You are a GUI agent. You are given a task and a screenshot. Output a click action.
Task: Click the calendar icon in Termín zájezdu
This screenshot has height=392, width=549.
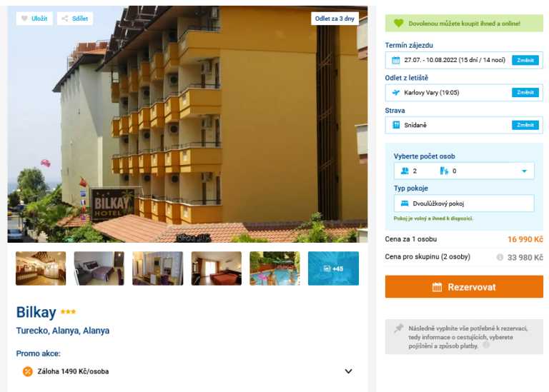[395, 60]
